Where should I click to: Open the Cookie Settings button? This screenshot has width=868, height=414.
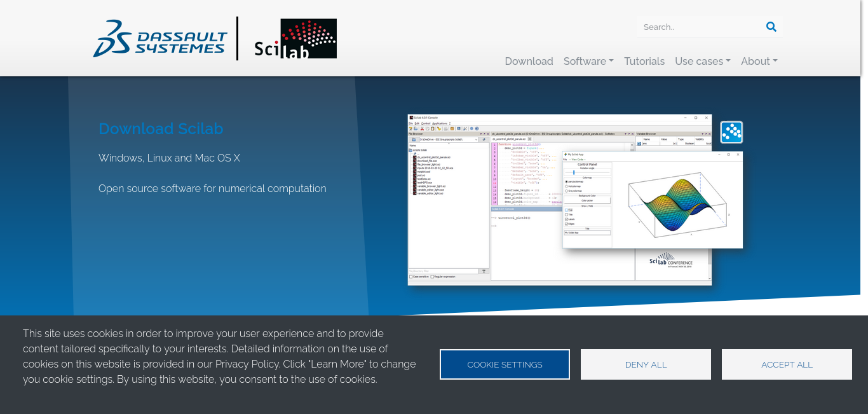505,364
